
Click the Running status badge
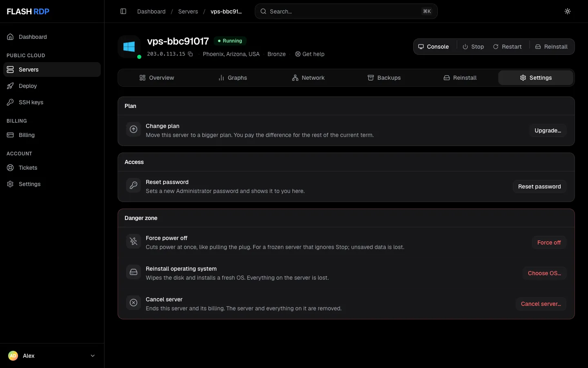[x=230, y=41]
